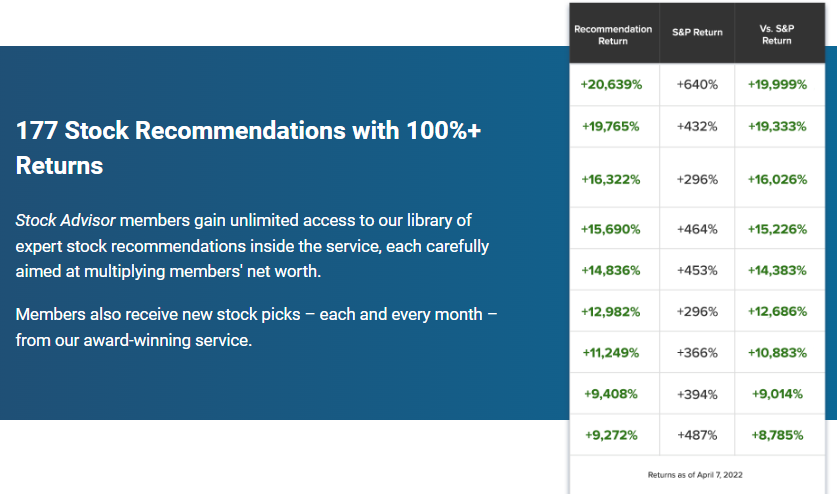Screen dimensions: 837x494
Task: Select the +487% S&P return cell
Action: (697, 435)
